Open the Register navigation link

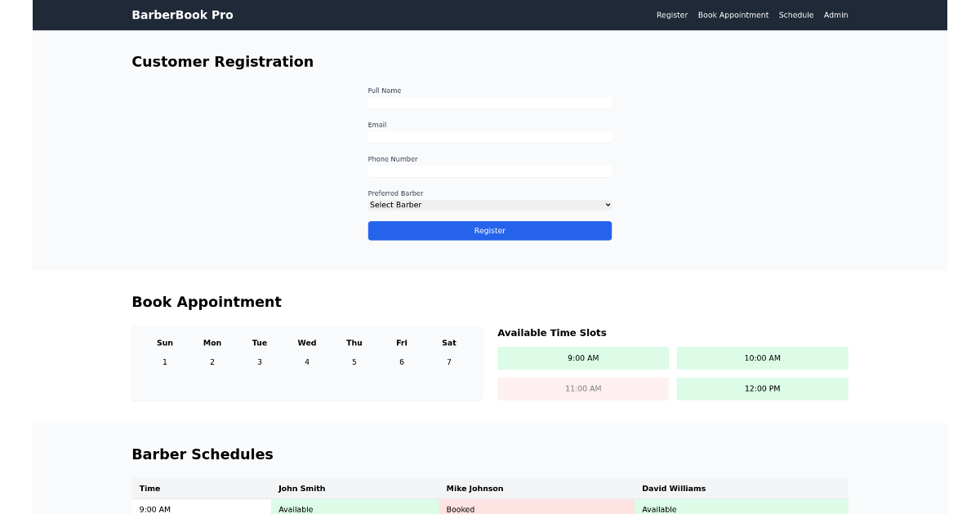(672, 15)
